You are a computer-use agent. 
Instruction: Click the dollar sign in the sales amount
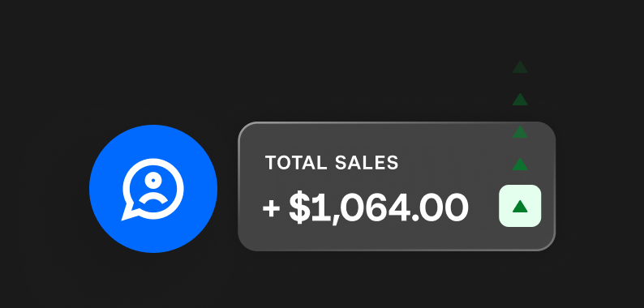(x=298, y=207)
